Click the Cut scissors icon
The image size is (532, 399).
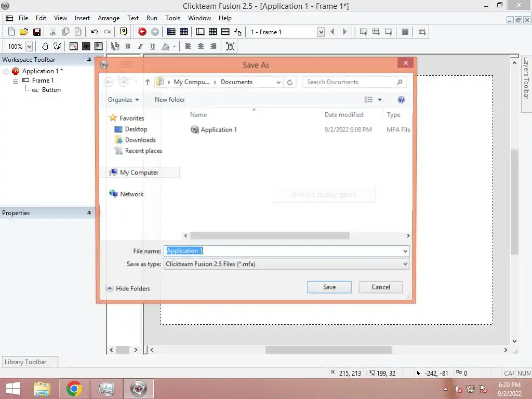(x=52, y=32)
